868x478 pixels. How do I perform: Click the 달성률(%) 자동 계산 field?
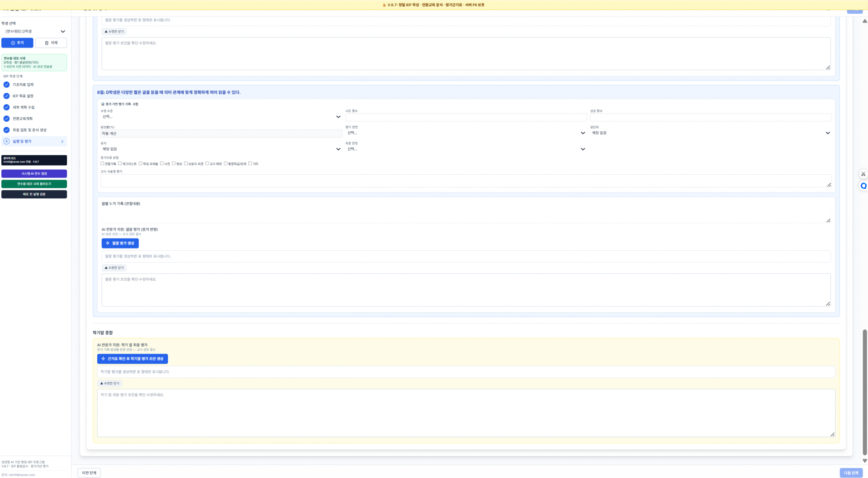pos(221,134)
